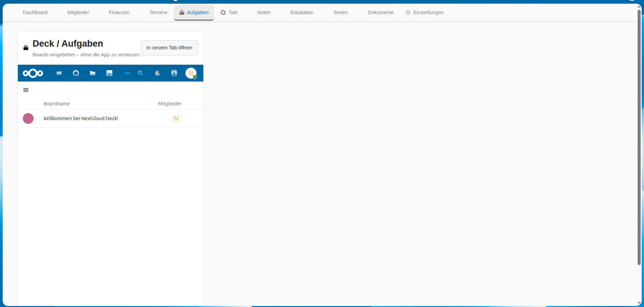The image size is (644, 307).
Task: Open the Contacts menu icon
Action: (174, 73)
